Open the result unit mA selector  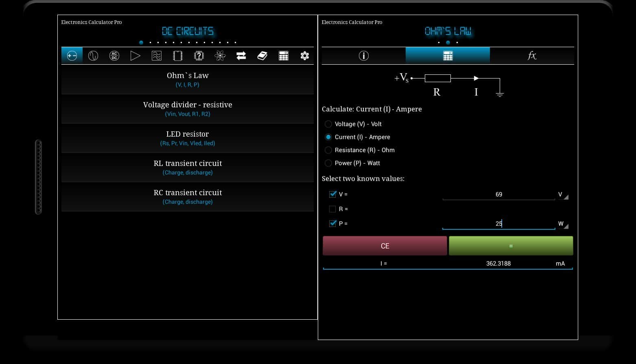(560, 264)
